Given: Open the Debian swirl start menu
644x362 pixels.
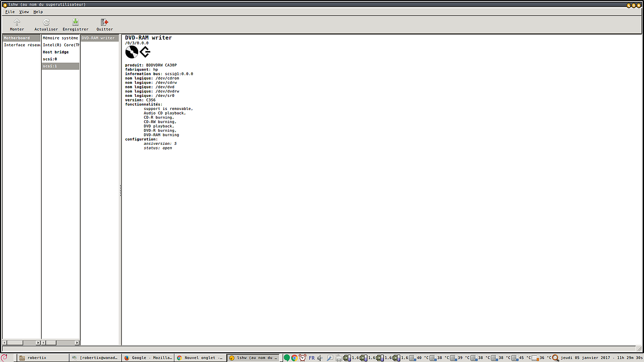Looking at the screenshot, I should (5, 357).
